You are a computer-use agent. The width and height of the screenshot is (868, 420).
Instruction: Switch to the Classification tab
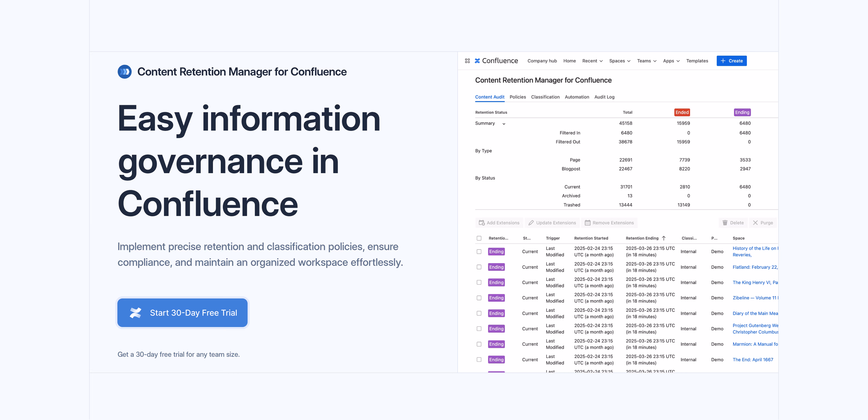pyautogui.click(x=545, y=97)
